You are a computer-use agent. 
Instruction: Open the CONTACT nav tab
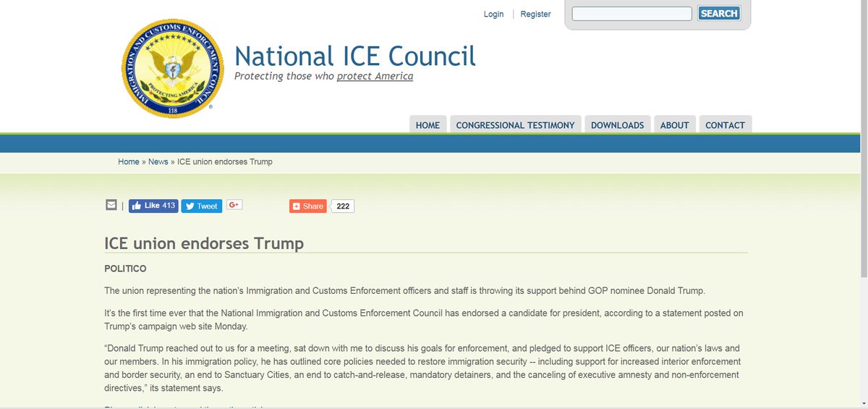pos(725,125)
